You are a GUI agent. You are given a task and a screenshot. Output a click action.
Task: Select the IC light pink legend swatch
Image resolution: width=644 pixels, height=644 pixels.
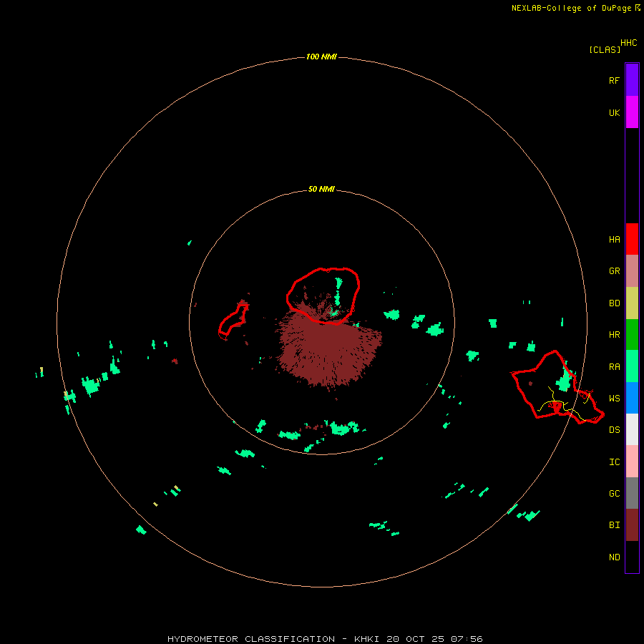632,462
